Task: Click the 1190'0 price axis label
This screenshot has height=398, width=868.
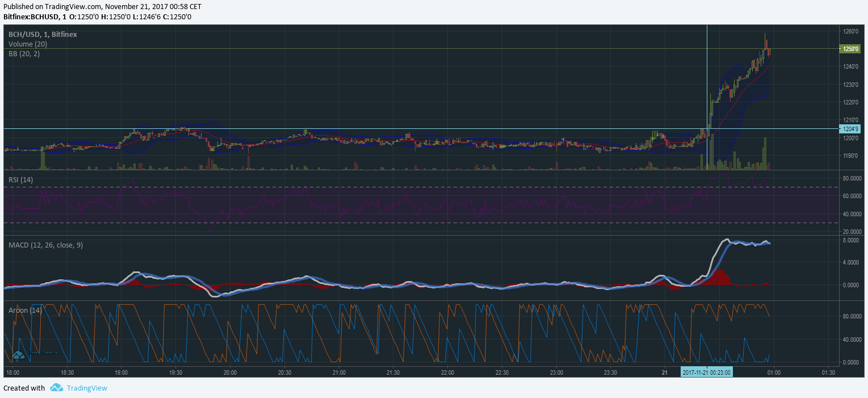Action: pos(850,156)
